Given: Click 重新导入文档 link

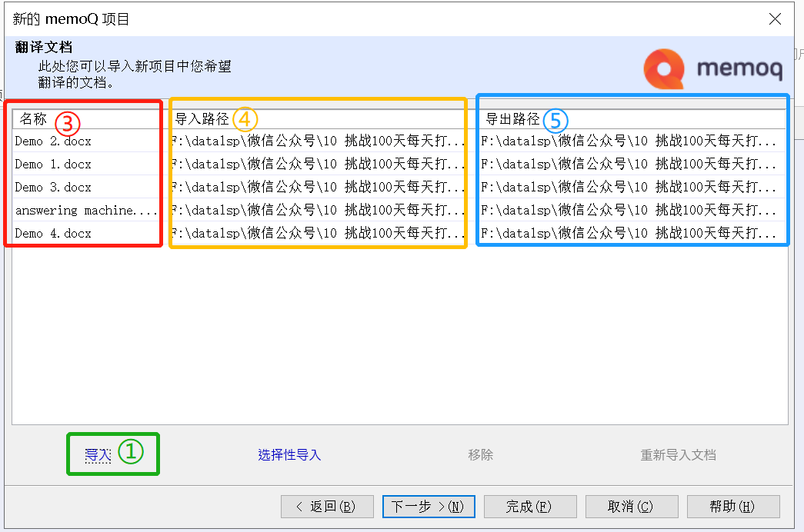Looking at the screenshot, I should point(678,454).
